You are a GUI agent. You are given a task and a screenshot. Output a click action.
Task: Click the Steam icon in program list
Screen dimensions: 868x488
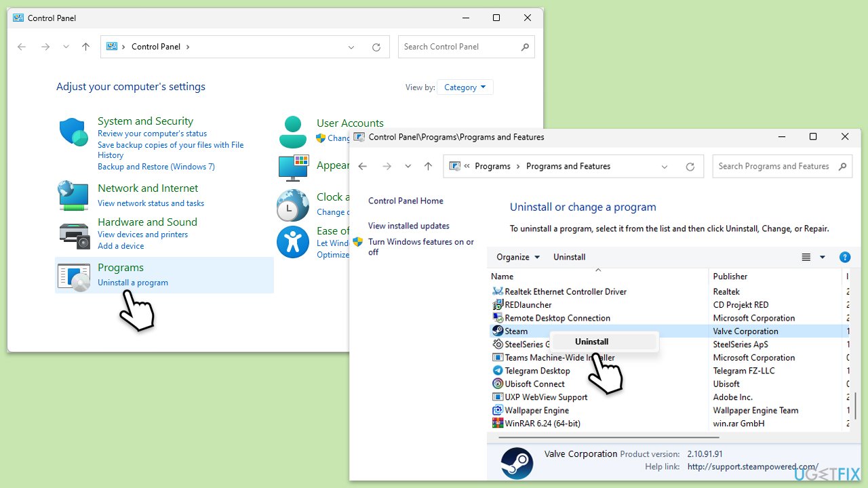[x=498, y=331]
